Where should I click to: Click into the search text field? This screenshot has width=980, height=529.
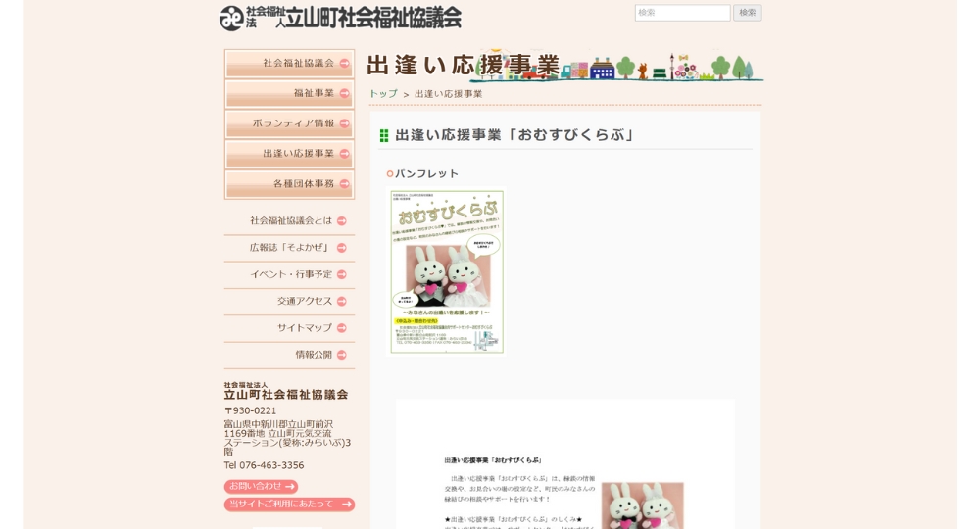[682, 13]
